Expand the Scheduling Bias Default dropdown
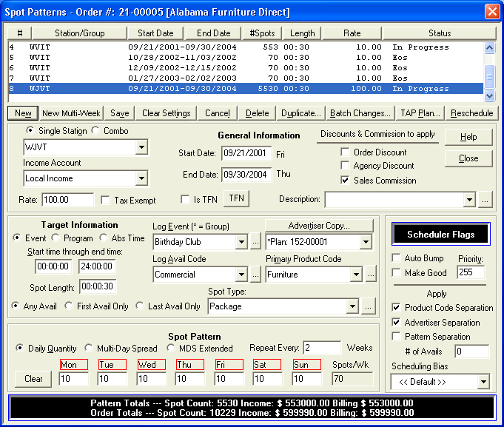The height and width of the screenshot is (427, 504). (x=483, y=382)
